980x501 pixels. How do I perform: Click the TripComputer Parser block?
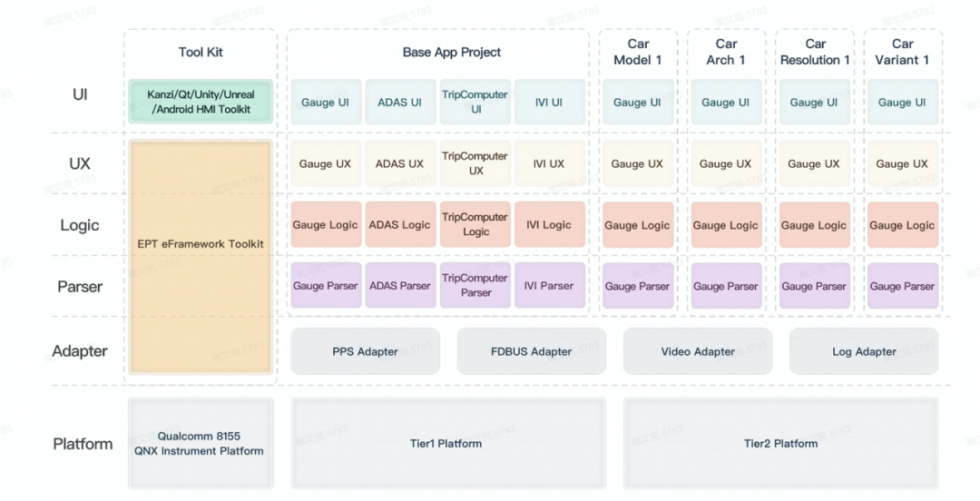click(x=475, y=285)
